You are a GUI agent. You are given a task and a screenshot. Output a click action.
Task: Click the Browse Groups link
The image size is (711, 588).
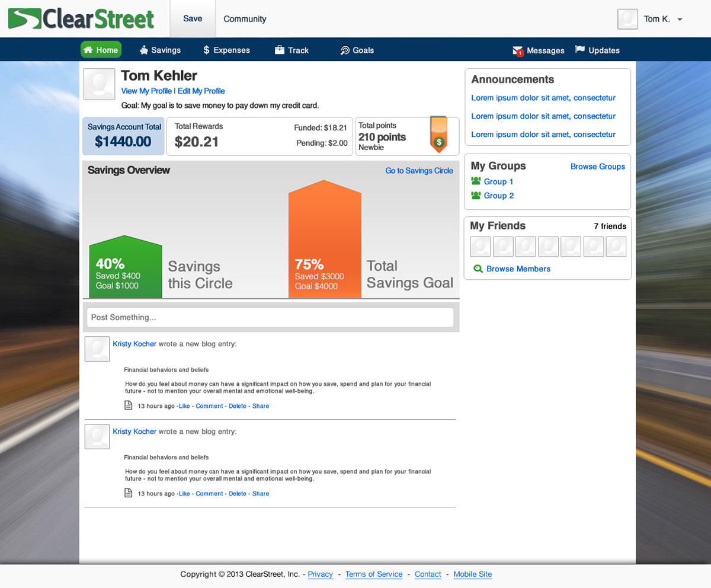coord(598,167)
